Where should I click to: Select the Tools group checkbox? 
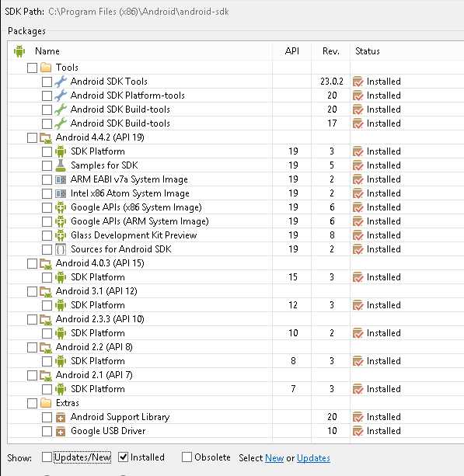point(32,68)
